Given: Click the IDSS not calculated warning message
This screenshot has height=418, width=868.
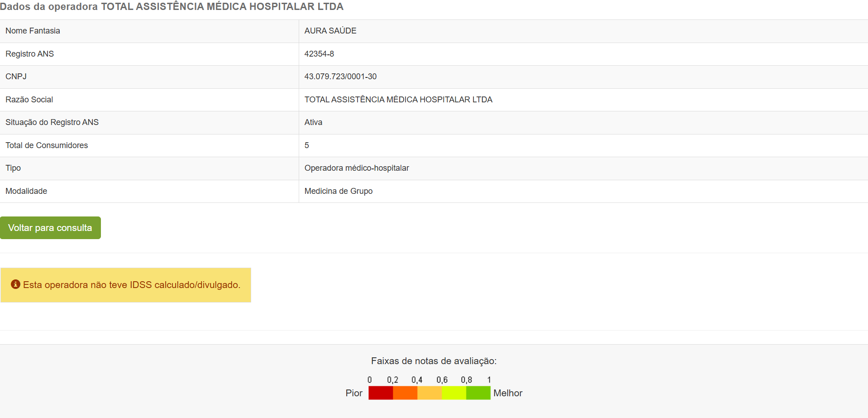Looking at the screenshot, I should (131, 285).
